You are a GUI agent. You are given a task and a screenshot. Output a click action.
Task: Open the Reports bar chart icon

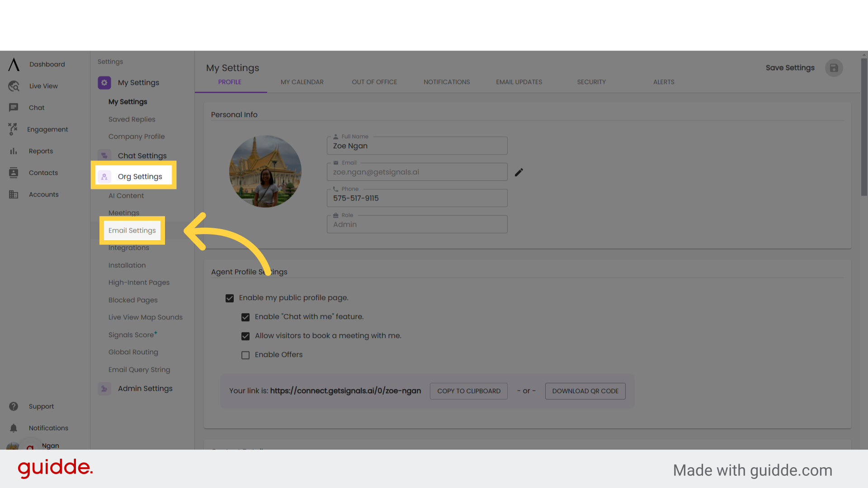pyautogui.click(x=14, y=151)
